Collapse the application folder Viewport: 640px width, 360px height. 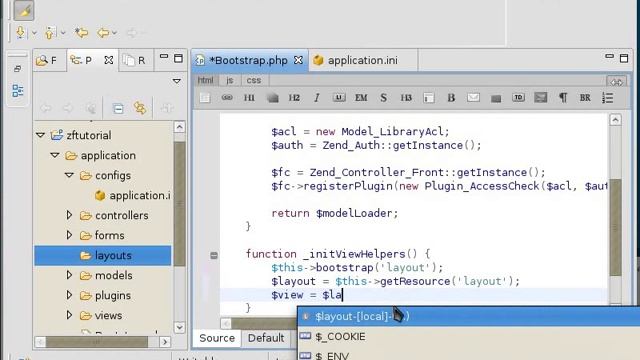tap(55, 155)
